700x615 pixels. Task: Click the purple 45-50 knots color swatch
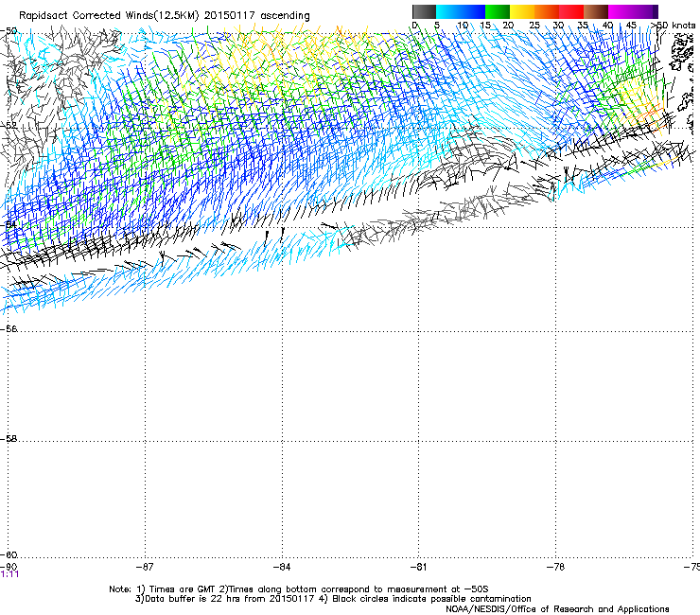point(645,11)
